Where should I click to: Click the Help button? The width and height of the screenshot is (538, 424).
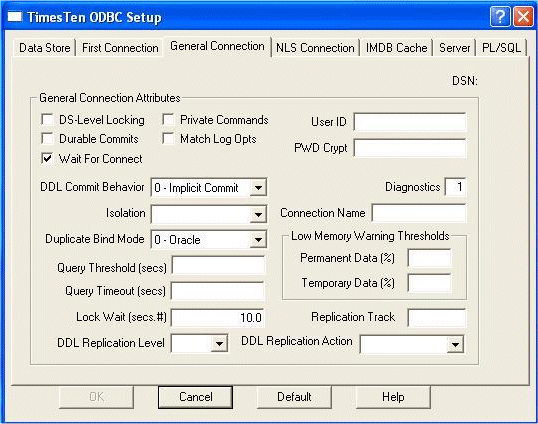tap(393, 397)
